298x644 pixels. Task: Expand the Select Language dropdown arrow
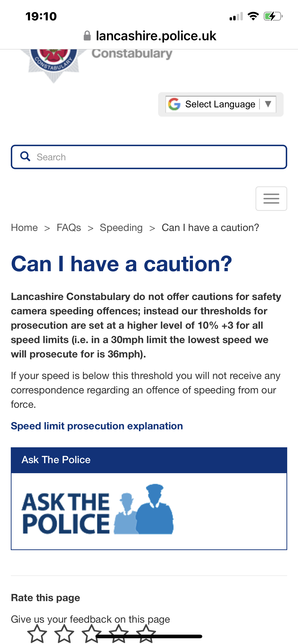[x=268, y=104]
